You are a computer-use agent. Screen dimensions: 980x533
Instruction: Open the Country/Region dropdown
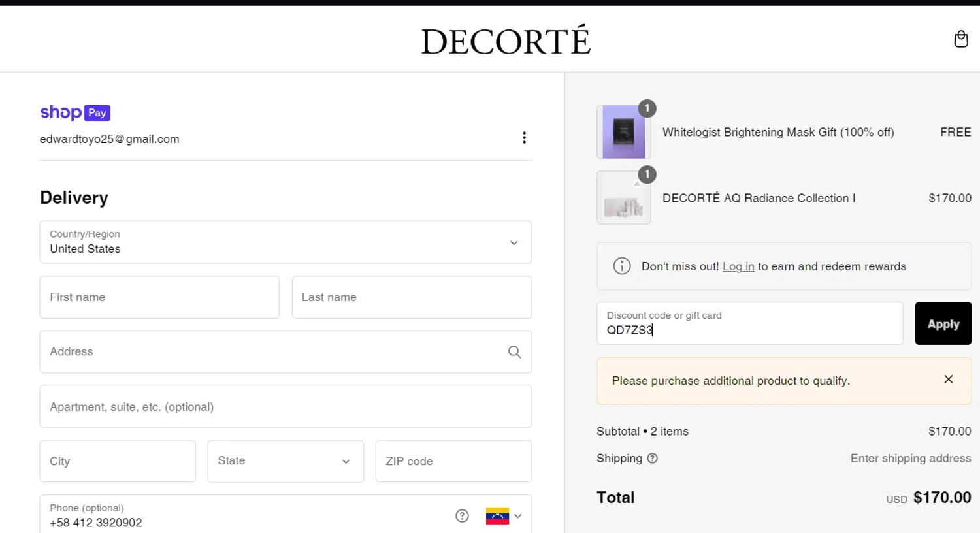point(286,242)
